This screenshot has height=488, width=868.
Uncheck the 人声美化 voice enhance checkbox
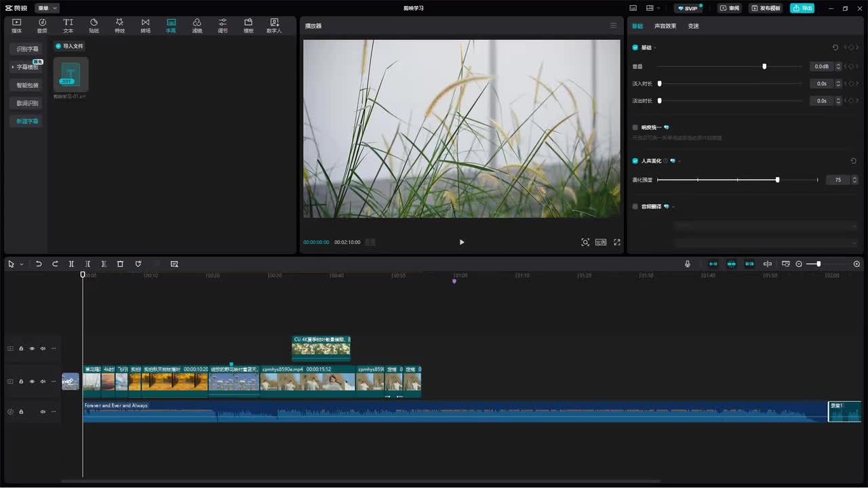635,161
